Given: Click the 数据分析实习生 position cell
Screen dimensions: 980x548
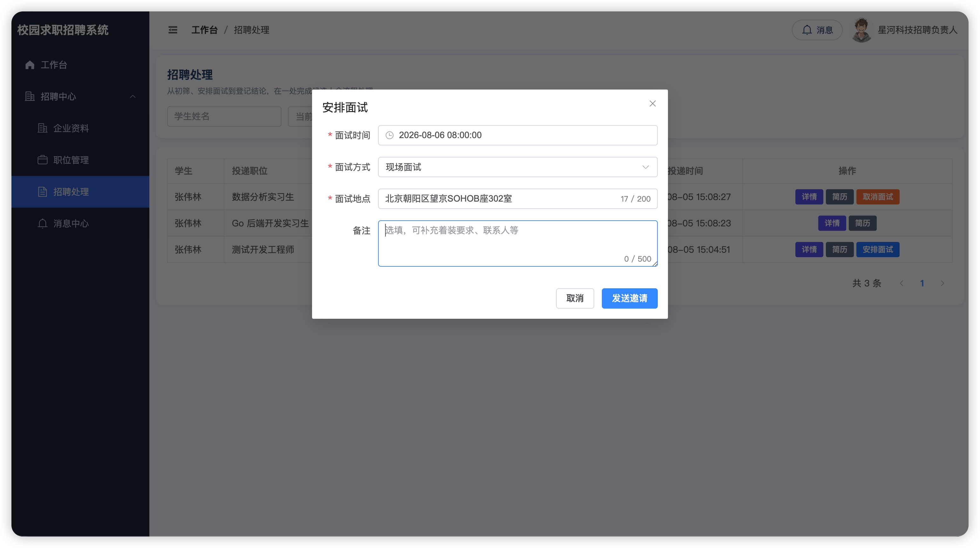Looking at the screenshot, I should click(x=263, y=197).
